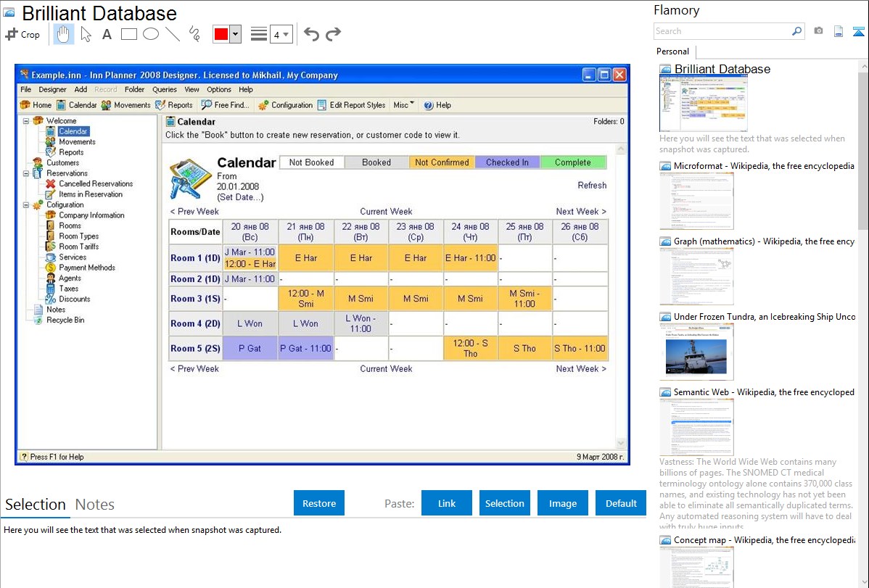Open the Microformat Wikipedia snapshot thumbnail
This screenshot has height=588, width=869.
696,201
